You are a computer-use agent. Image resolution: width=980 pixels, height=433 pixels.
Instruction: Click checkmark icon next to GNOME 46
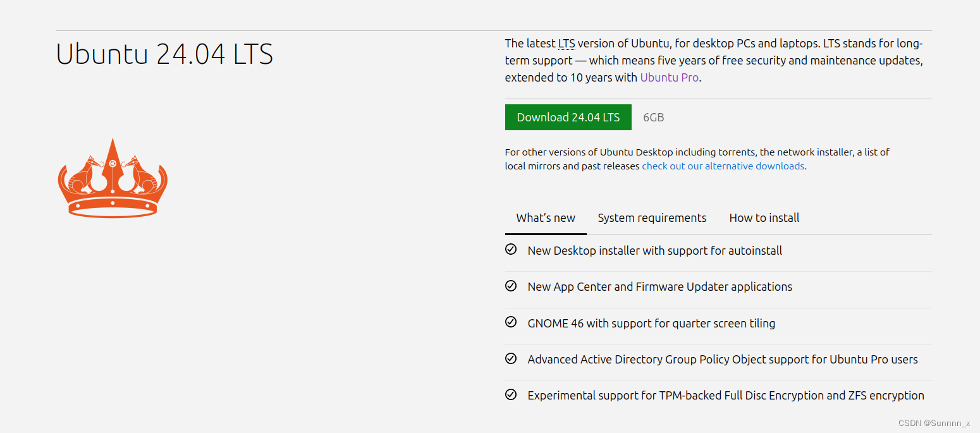point(511,322)
